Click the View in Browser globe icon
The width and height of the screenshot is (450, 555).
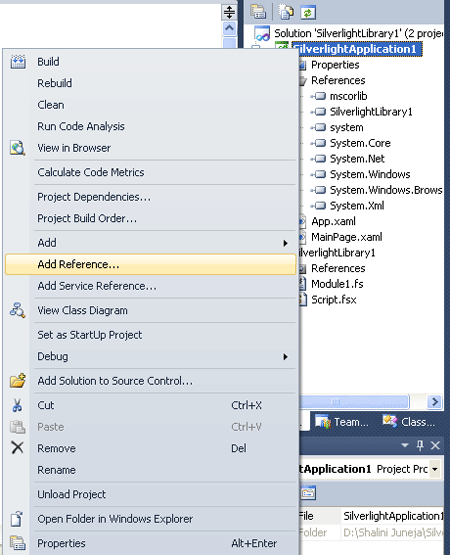tap(18, 148)
